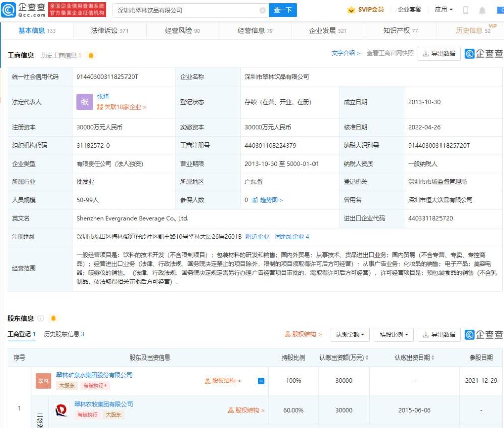The height and width of the screenshot is (428, 504).
Task: Click the bell icon next to 股东信息
Action: pos(53,318)
